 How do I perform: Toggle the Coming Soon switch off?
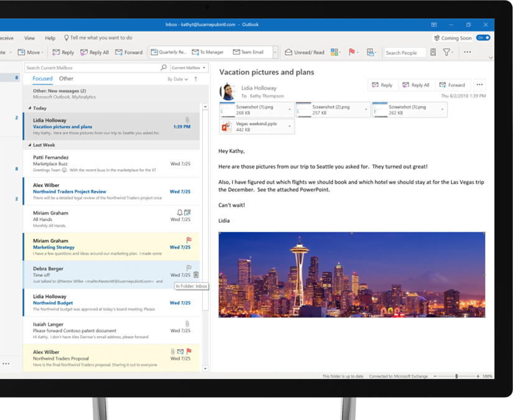pyautogui.click(x=483, y=38)
